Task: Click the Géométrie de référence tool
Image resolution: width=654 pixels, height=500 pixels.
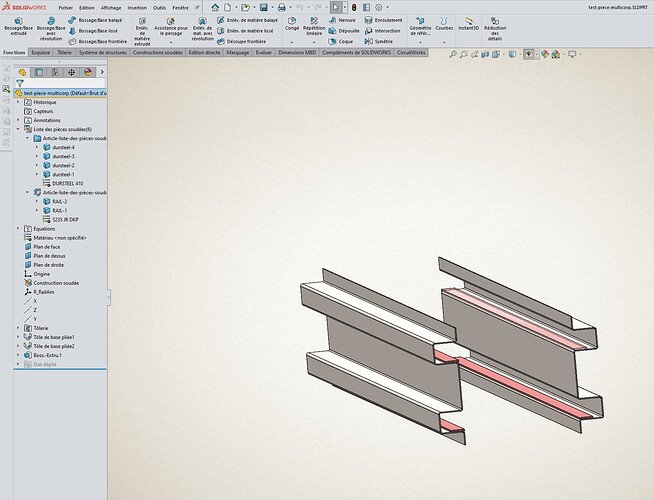Action: coord(420,28)
